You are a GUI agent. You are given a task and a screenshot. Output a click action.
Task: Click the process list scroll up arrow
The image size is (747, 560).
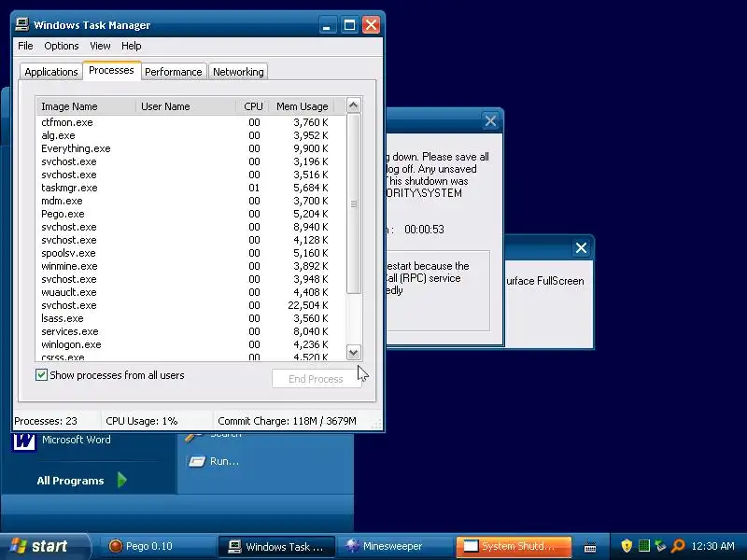353,105
